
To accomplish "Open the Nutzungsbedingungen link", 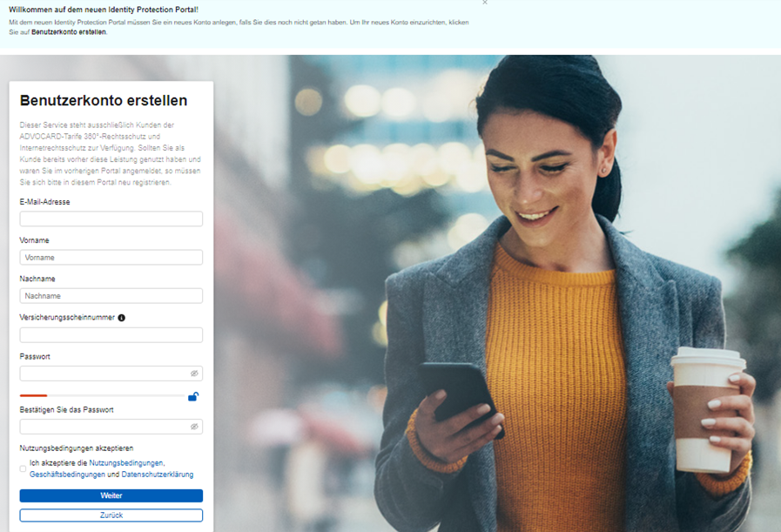I will 125,463.
